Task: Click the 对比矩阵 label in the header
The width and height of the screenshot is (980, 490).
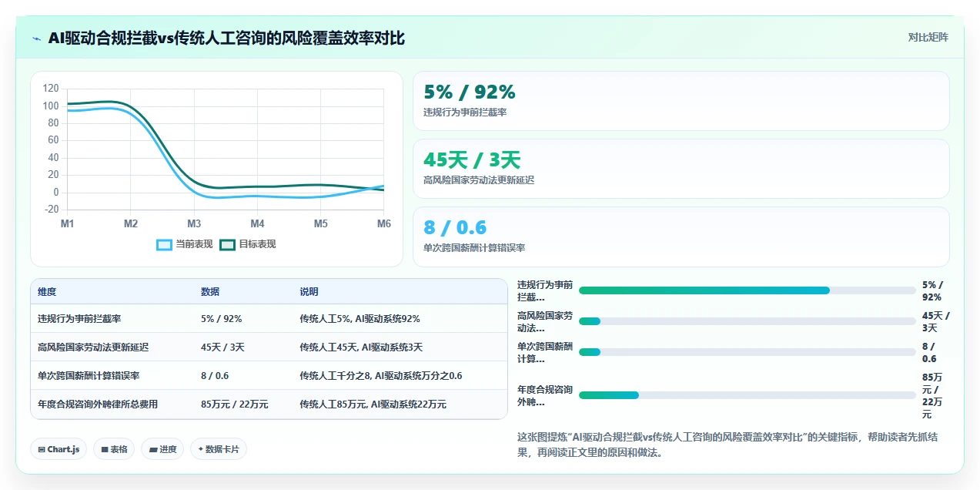Action: click(928, 37)
